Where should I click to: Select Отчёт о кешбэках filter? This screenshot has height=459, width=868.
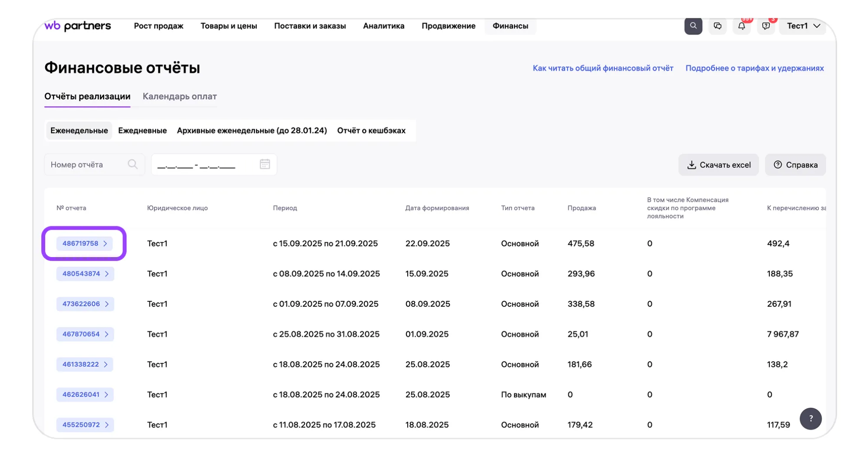(371, 131)
